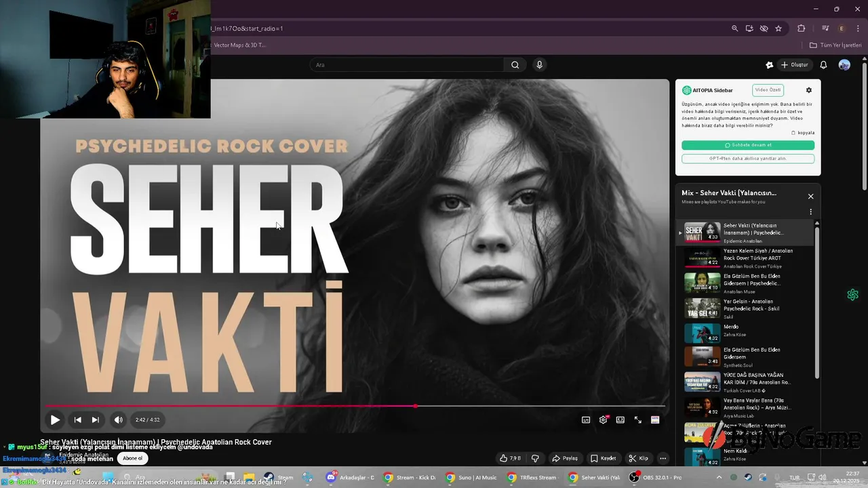Image resolution: width=868 pixels, height=488 pixels.
Task: Click the zoom magnifier icon in address bar
Action: point(734,28)
